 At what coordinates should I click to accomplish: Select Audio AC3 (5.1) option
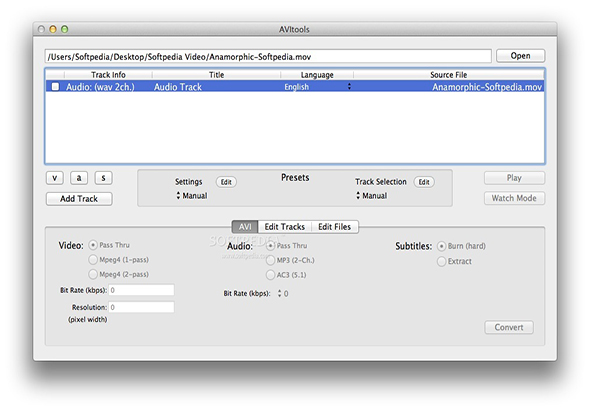[271, 275]
